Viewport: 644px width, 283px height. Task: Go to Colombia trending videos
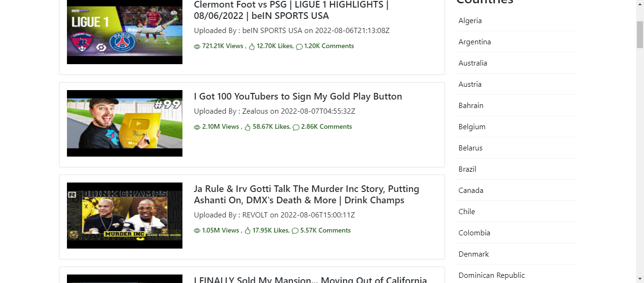(x=517, y=233)
